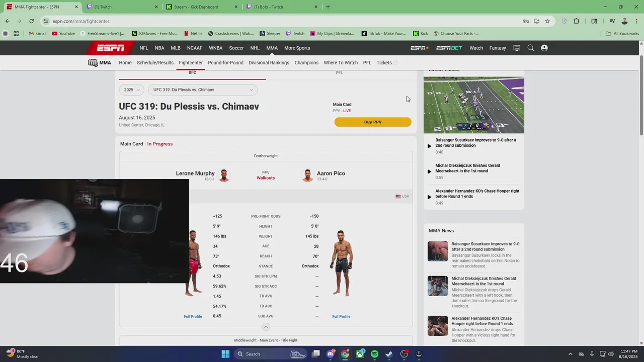Screen dimensions: 644x362
Task: Open Schedule/Results MMA subnav
Action: pos(155,63)
